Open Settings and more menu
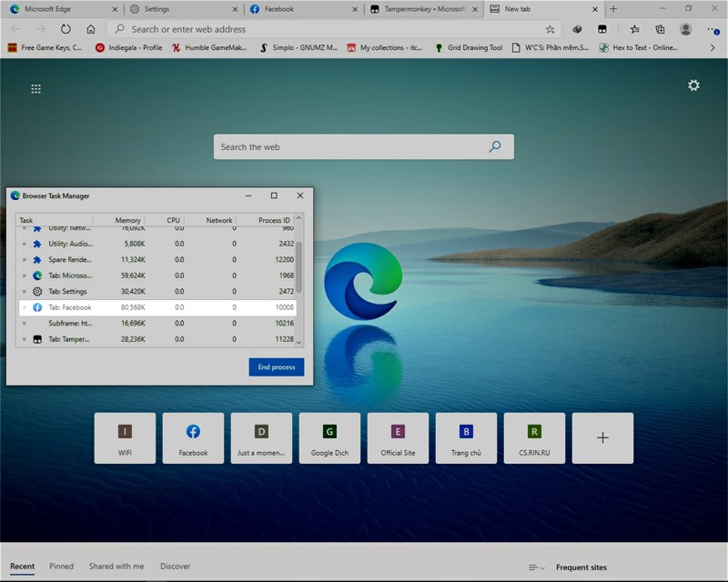Viewport: 728px width, 582px height. (713, 30)
